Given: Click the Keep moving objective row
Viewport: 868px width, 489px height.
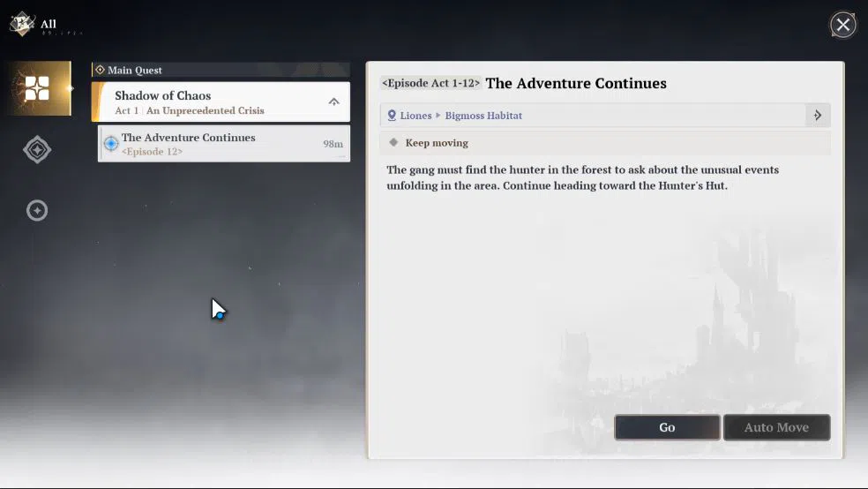Looking at the screenshot, I should (x=605, y=143).
